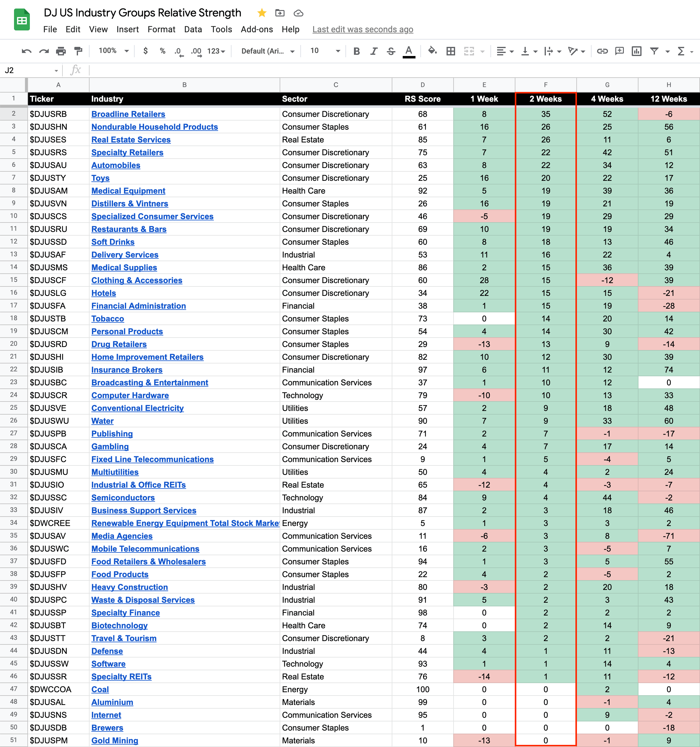Star this spreadsheet document
700x747 pixels.
pyautogui.click(x=262, y=13)
